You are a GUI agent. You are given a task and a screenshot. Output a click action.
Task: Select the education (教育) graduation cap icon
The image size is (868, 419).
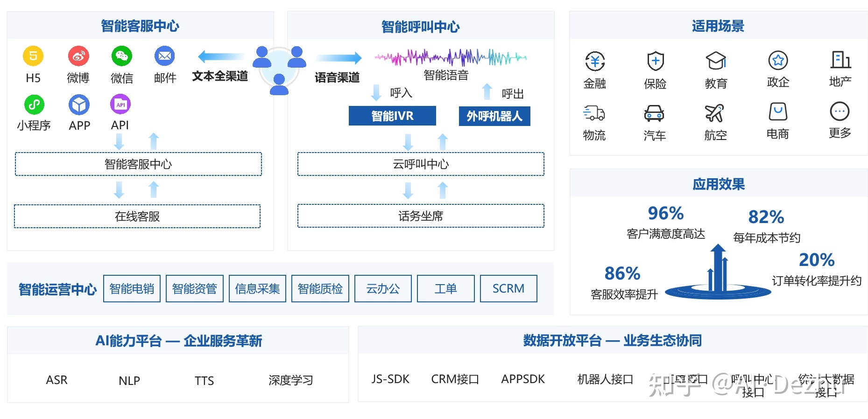click(x=716, y=61)
